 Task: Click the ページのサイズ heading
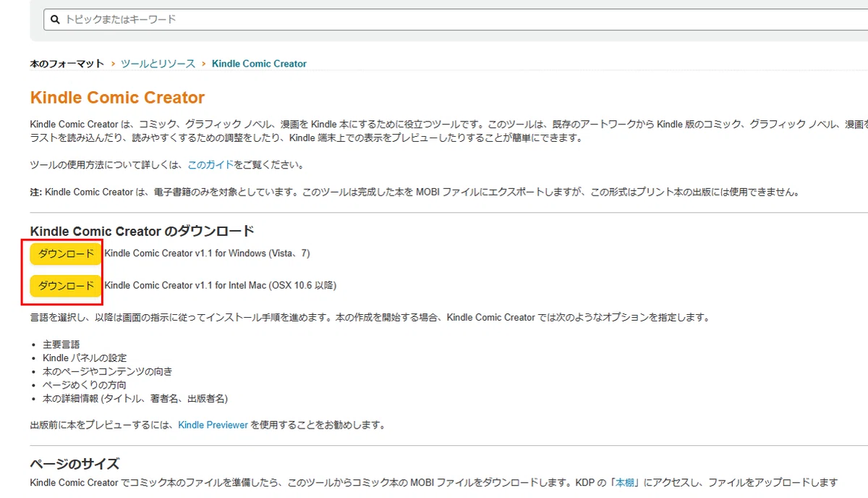[x=75, y=464]
